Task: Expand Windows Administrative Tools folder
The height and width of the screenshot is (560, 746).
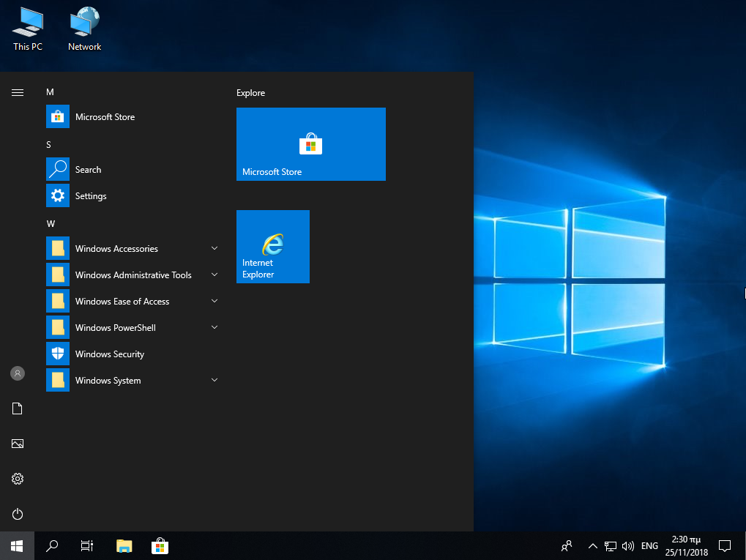Action: coord(132,275)
